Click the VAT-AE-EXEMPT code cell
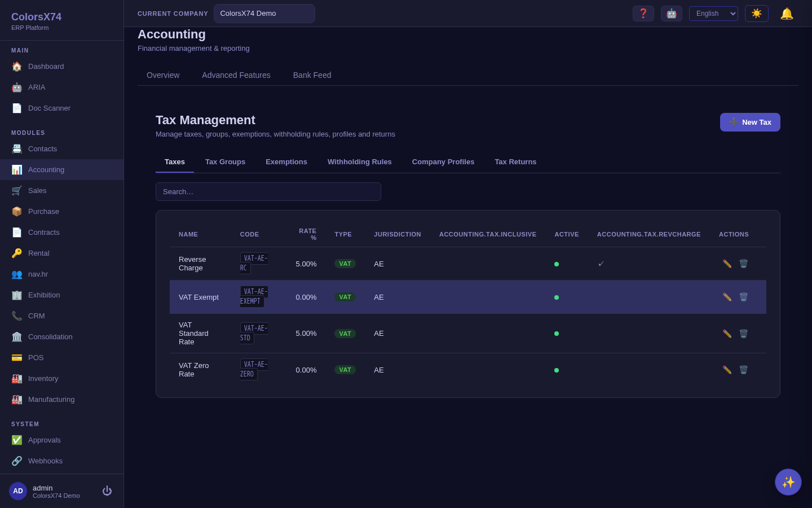This screenshot has width=812, height=508. coord(254,296)
